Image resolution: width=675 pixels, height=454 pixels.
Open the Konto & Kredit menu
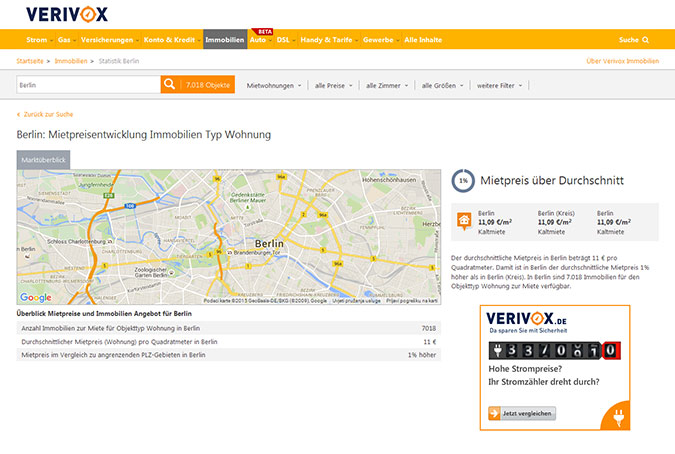172,40
